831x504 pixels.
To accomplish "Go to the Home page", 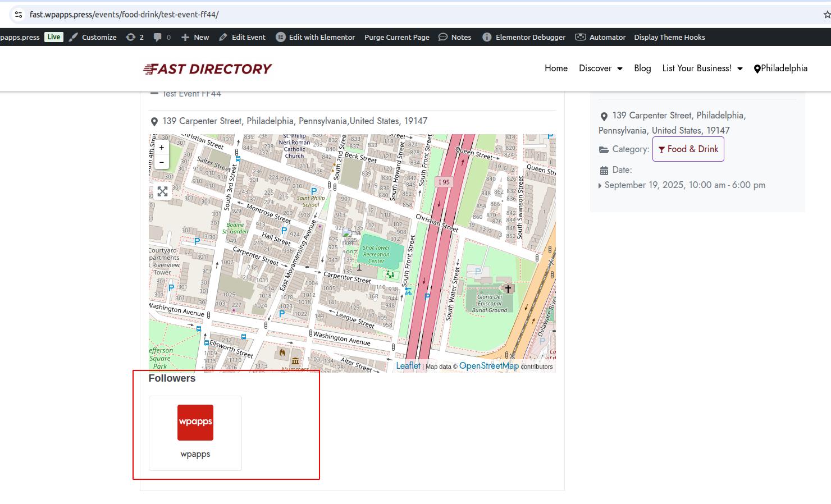I will [556, 68].
